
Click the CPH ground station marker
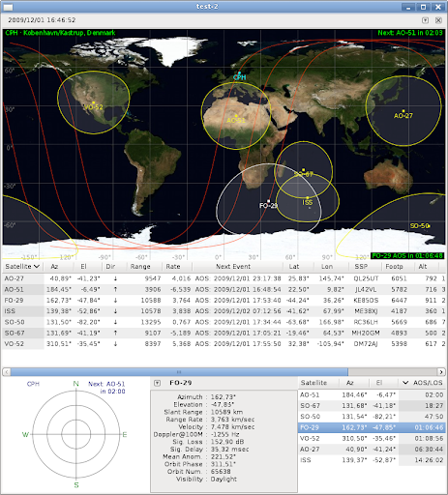(239, 73)
